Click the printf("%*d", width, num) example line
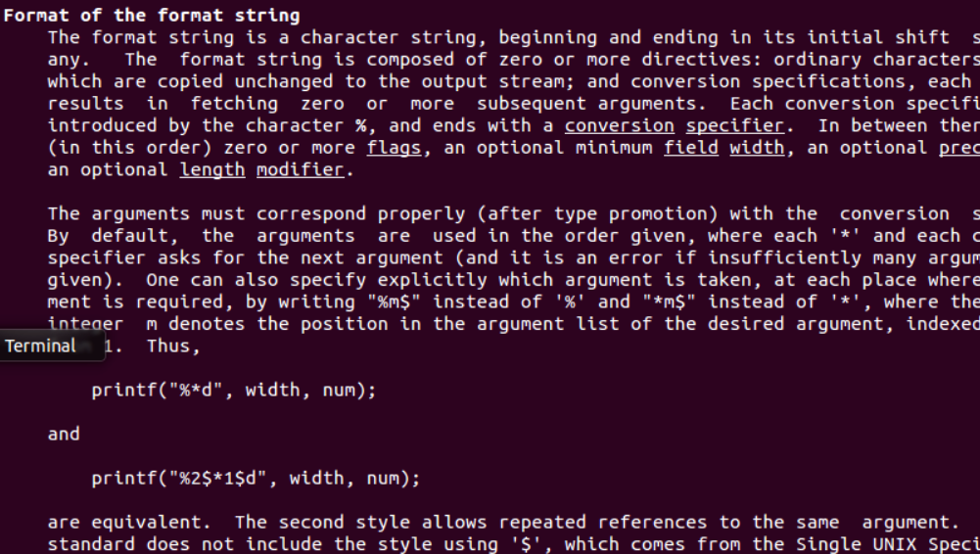The image size is (980, 554). [233, 391]
